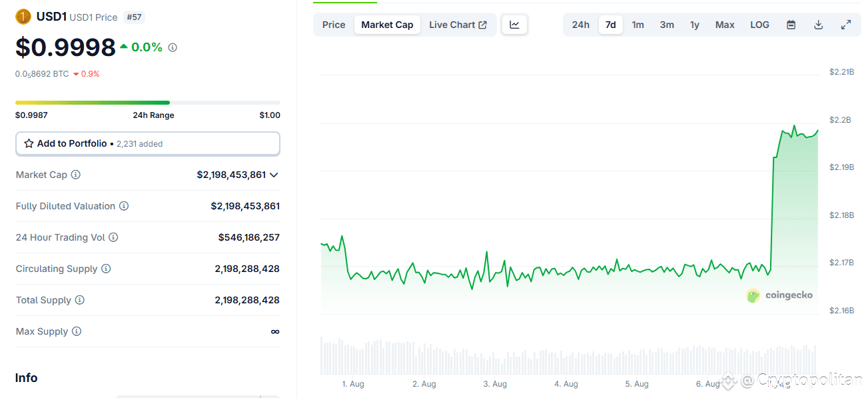Show Fully Diluted Valuation info icon
Viewport: 868px width, 398px height.
point(124,206)
